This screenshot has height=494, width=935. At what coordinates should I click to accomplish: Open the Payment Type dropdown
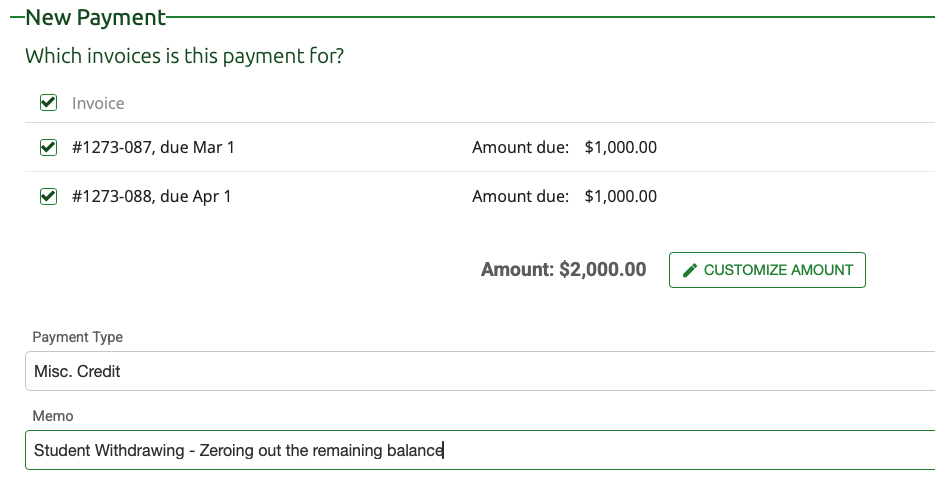tap(480, 371)
